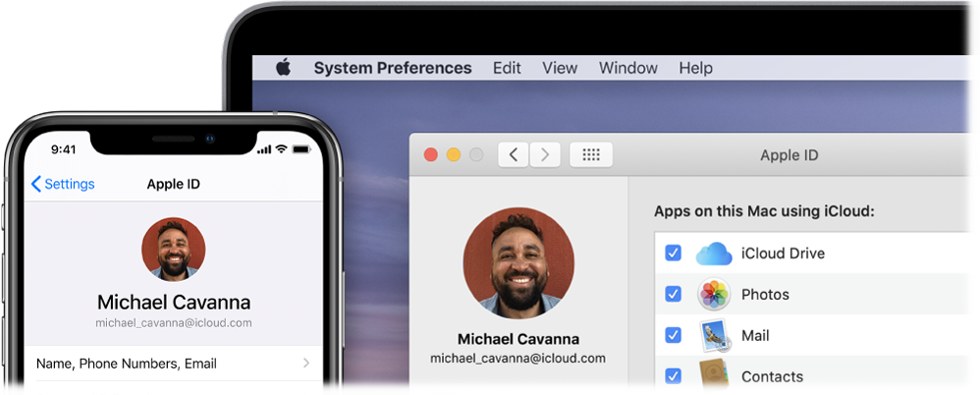This screenshot has height=395, width=980.
Task: Click michael_cavanna@icloud.com in Mac window
Action: [x=518, y=359]
